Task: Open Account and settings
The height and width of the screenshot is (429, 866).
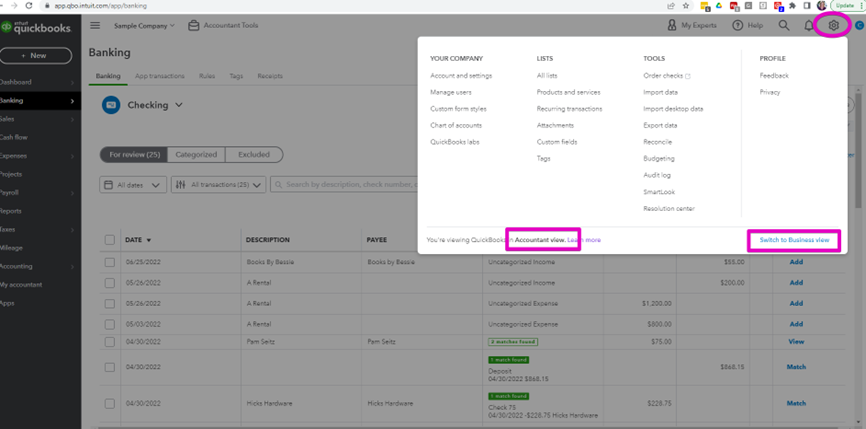Action: (x=461, y=76)
